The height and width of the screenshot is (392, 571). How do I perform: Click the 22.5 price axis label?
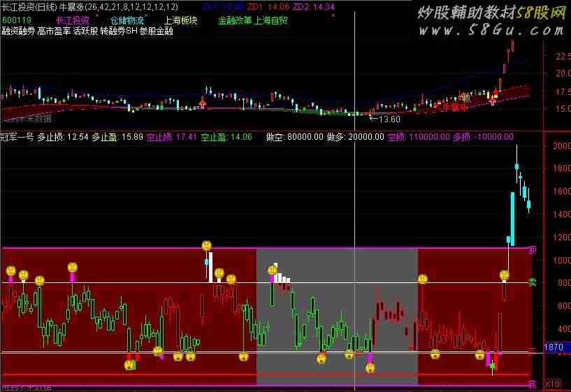pos(563,56)
